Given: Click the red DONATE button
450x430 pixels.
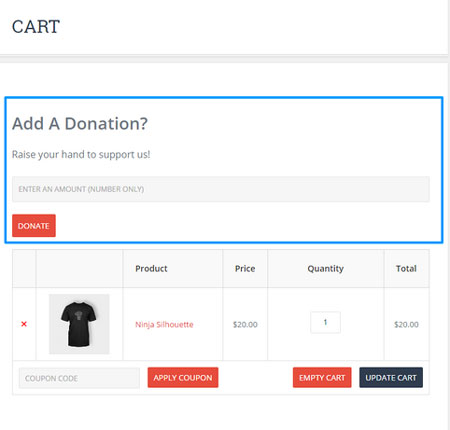Looking at the screenshot, I should 34,226.
